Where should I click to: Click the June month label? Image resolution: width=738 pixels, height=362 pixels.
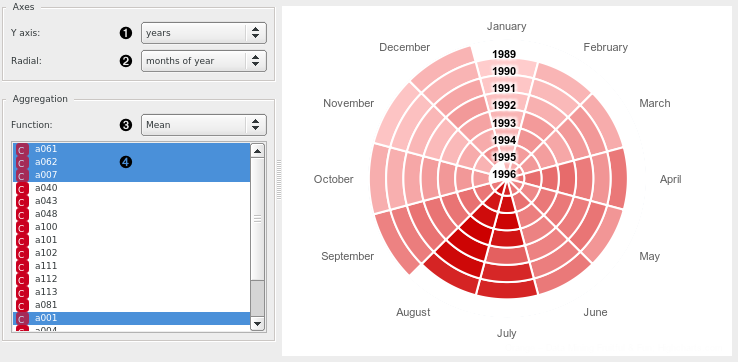pyautogui.click(x=595, y=312)
